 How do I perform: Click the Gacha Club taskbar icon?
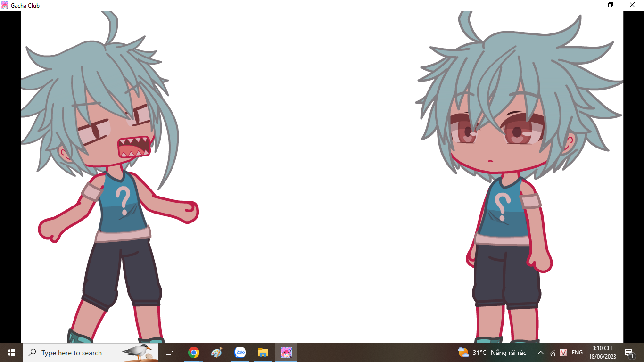[286, 353]
